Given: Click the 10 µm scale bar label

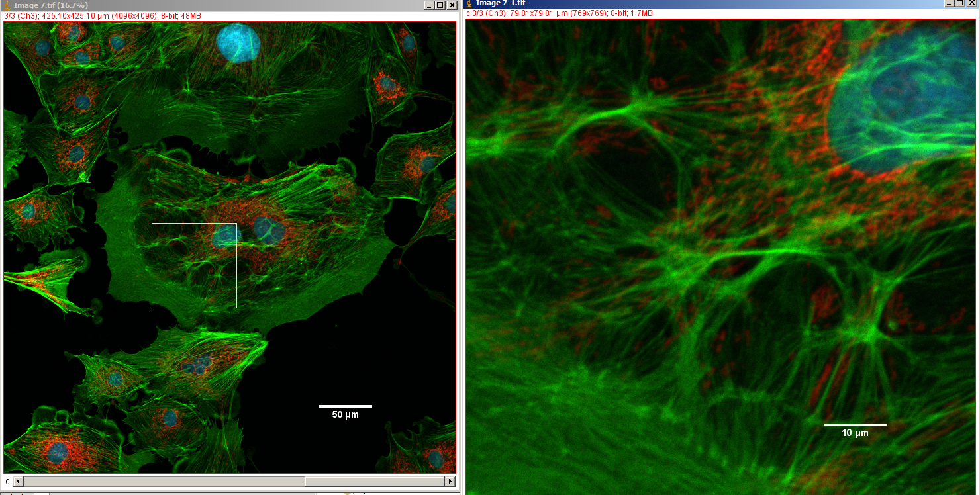Looking at the screenshot, I should click(855, 433).
